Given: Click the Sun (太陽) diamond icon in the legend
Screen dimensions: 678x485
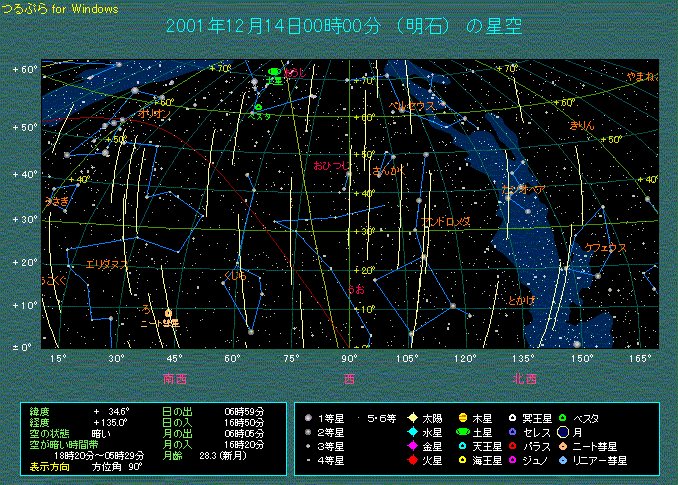Looking at the screenshot, I should point(412,417).
